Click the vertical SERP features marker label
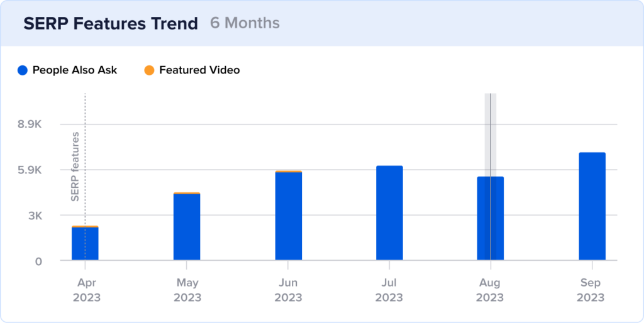The height and width of the screenshot is (323, 644). 75,167
